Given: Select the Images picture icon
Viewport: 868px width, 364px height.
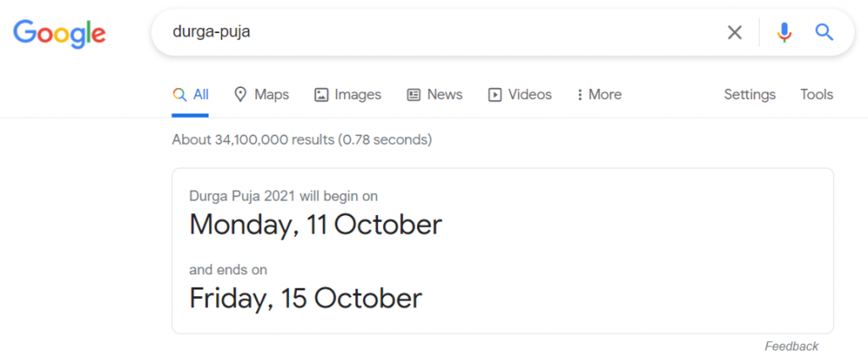Looking at the screenshot, I should click(x=321, y=95).
